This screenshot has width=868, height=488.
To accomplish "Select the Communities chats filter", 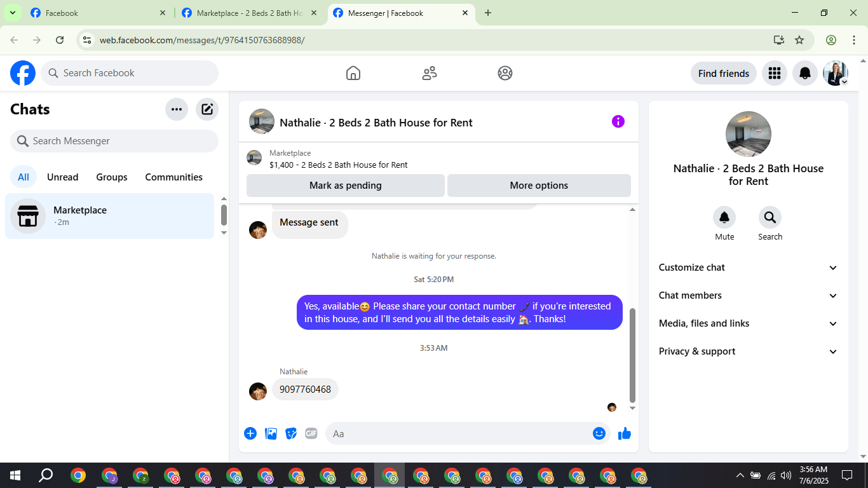I will [x=174, y=177].
